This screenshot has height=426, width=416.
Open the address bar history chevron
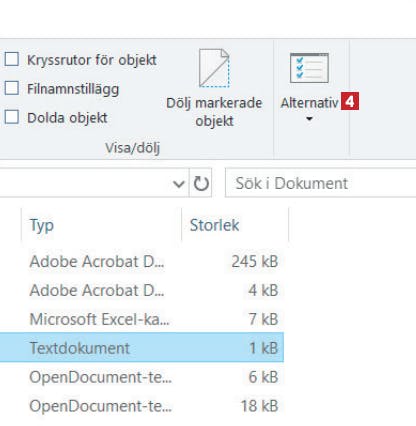click(179, 183)
